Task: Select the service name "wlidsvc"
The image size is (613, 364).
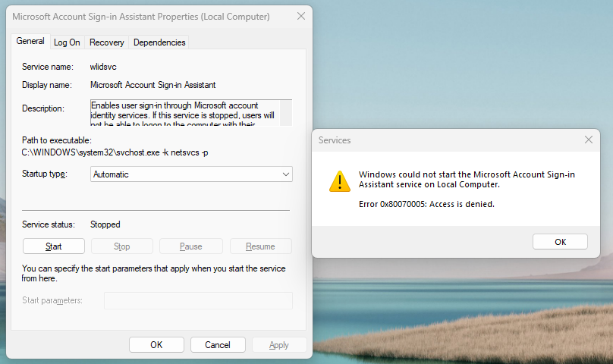Action: click(103, 67)
